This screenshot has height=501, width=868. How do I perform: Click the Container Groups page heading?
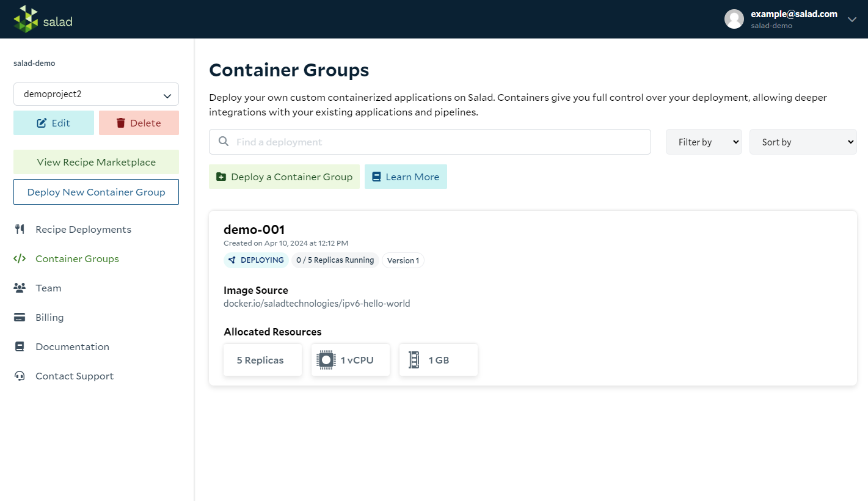289,70
